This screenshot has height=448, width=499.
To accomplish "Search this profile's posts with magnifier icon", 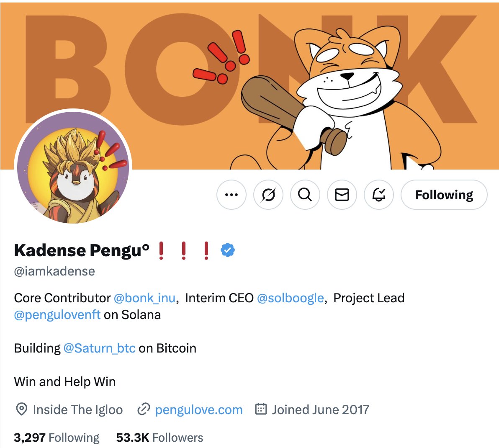I will point(305,195).
